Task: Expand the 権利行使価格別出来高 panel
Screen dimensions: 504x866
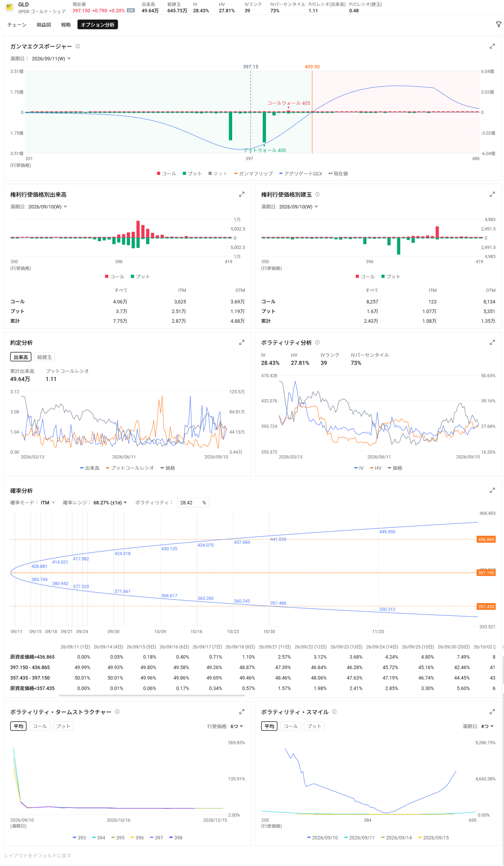Action: click(x=242, y=194)
